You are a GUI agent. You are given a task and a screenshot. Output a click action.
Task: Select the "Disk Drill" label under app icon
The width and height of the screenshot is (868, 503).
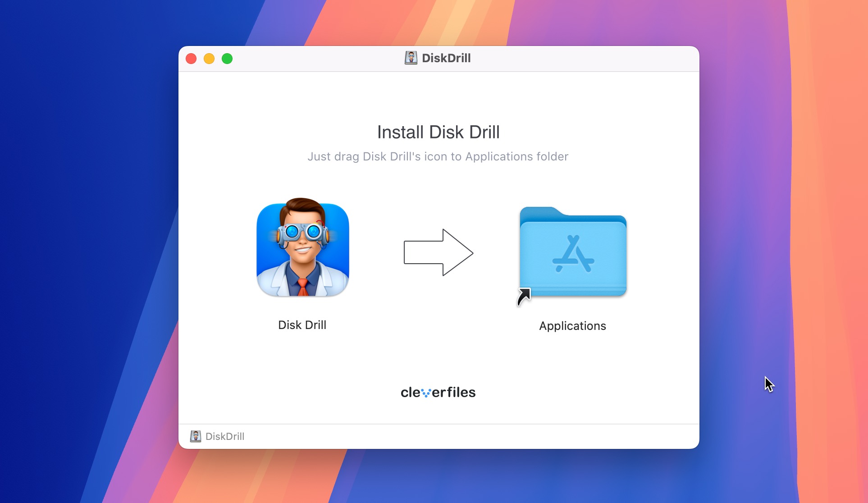[x=302, y=325]
